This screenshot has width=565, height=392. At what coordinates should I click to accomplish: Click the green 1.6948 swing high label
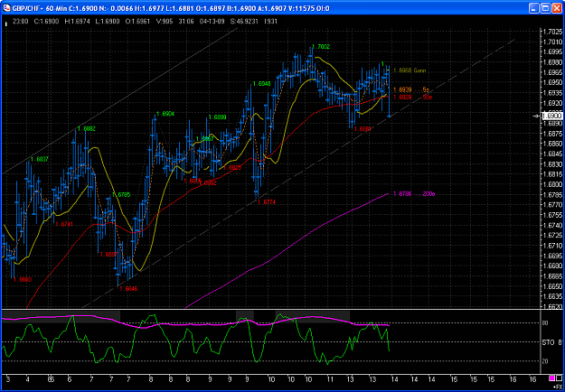[261, 83]
